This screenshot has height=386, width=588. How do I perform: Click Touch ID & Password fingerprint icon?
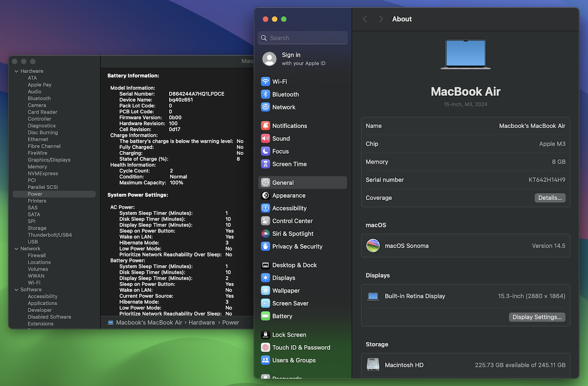266,348
